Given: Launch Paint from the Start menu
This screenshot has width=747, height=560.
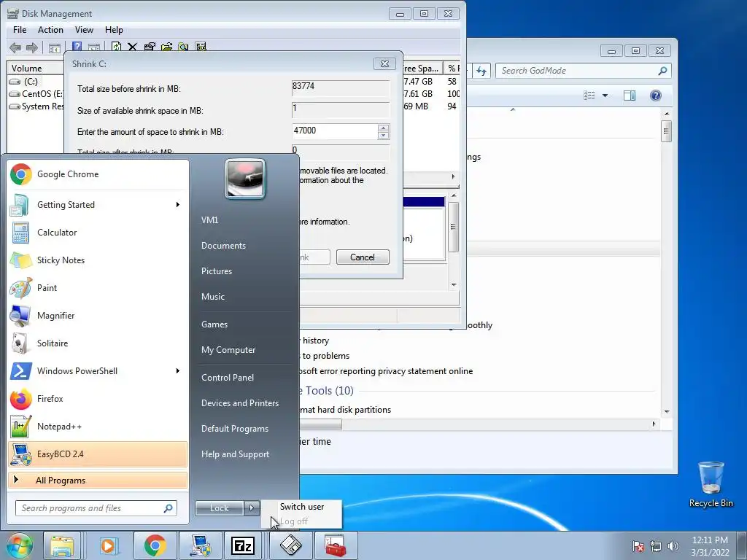Looking at the screenshot, I should pyautogui.click(x=98, y=287).
